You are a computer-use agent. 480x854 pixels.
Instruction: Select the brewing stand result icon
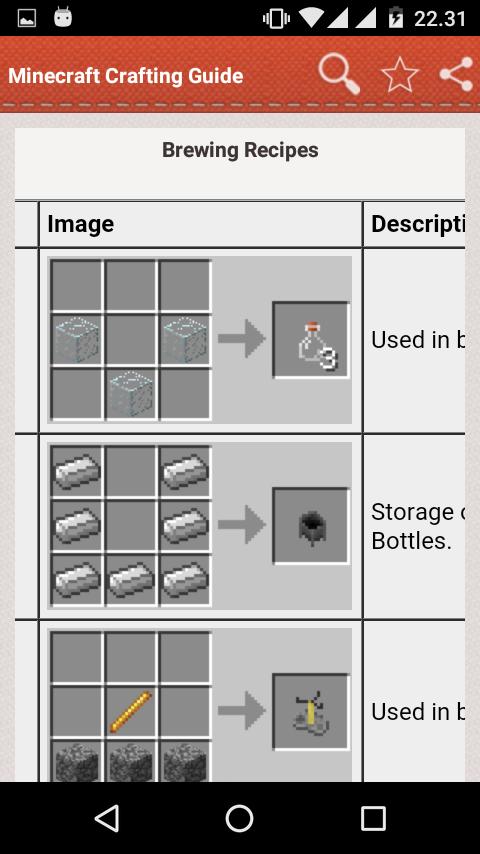pyautogui.click(x=311, y=712)
